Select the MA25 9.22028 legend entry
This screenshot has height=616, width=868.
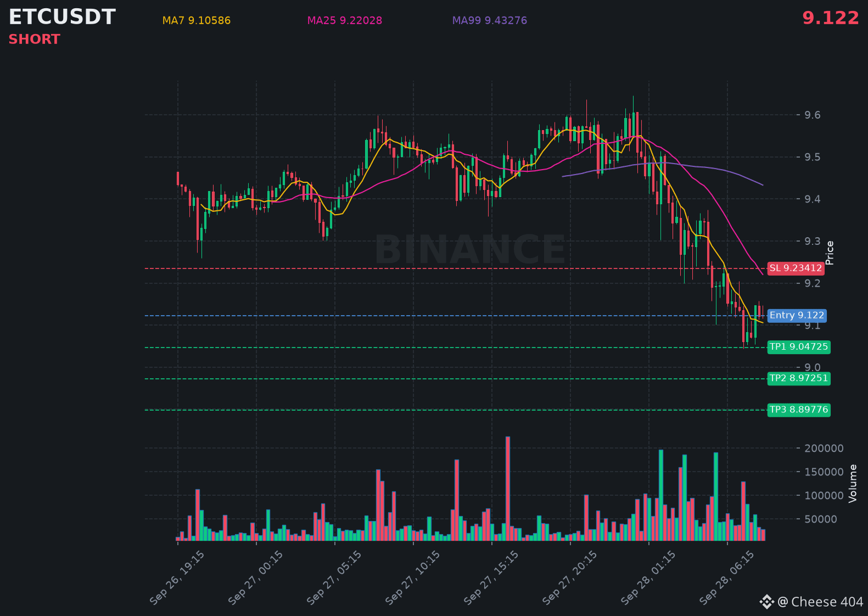pyautogui.click(x=345, y=21)
